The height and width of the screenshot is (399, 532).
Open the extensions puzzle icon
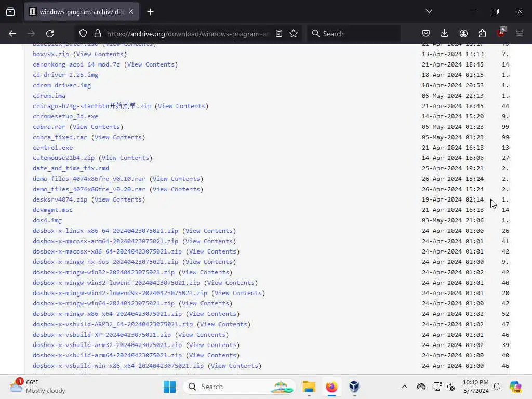[x=482, y=34]
